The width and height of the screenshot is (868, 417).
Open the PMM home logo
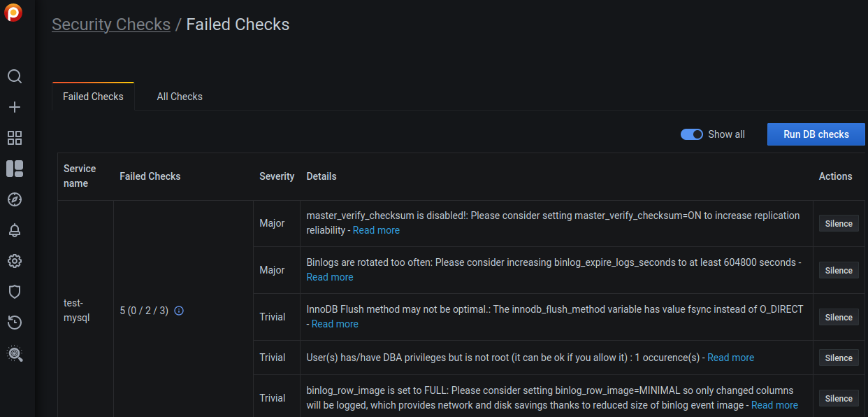click(14, 13)
